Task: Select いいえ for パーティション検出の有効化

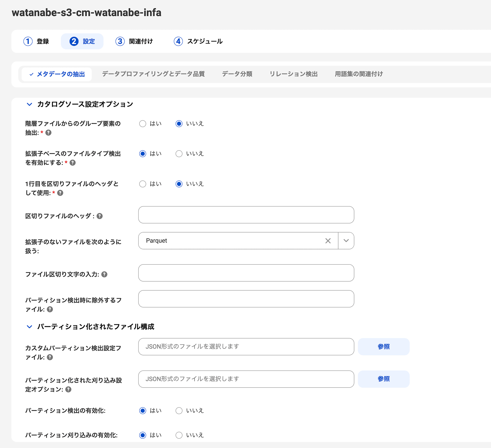Action: [x=179, y=411]
